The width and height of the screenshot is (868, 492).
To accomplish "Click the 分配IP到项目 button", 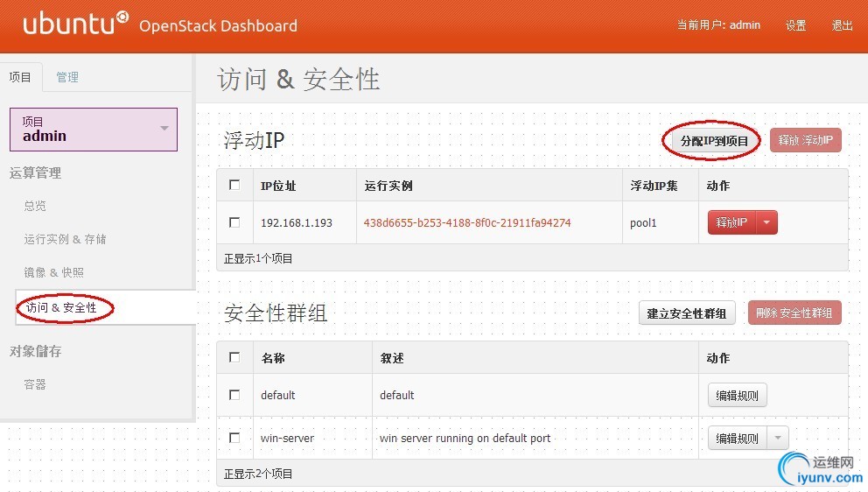I will tap(714, 141).
